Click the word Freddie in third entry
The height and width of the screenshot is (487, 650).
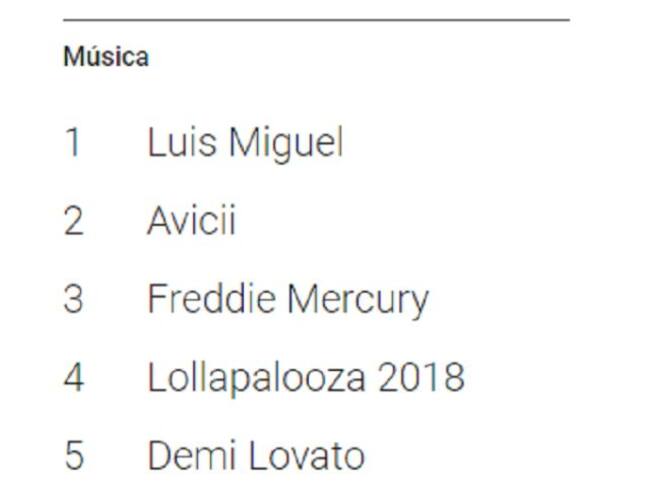[x=211, y=298]
